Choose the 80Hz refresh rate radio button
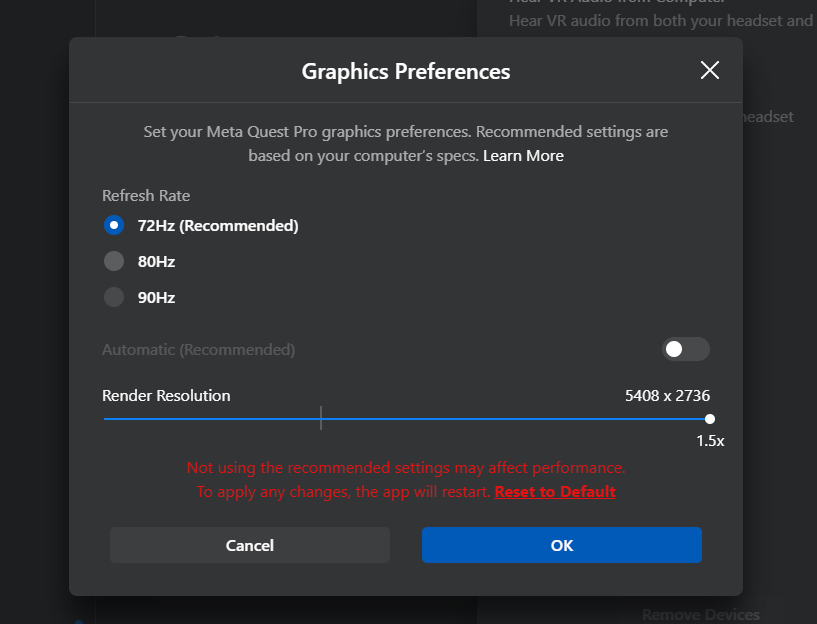Viewport: 817px width, 624px height. (114, 261)
